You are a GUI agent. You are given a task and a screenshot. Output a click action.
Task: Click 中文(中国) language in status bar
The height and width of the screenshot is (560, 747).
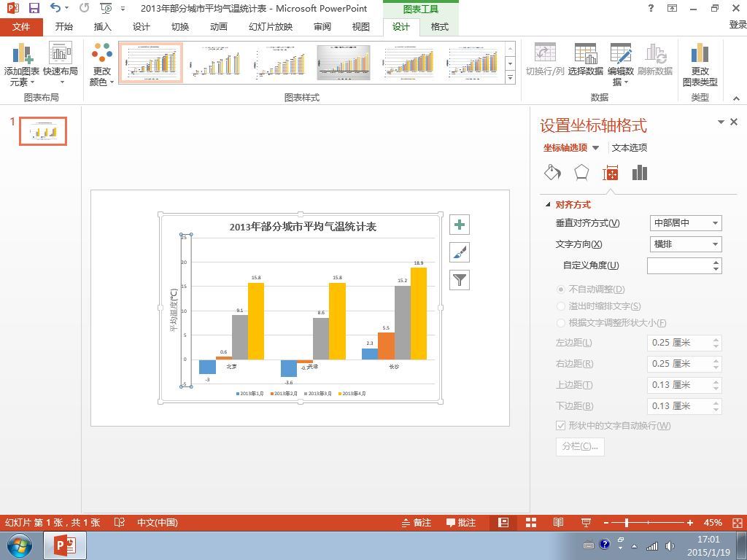point(158,523)
